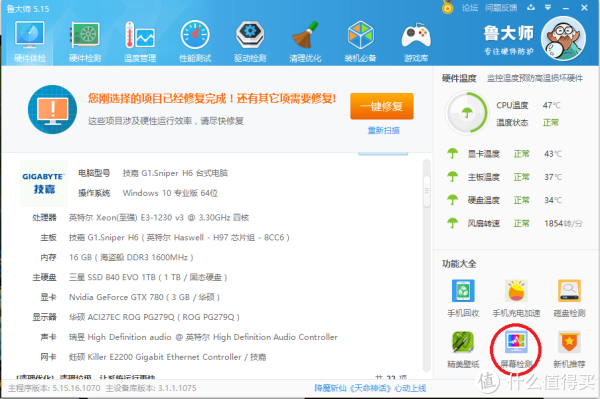This screenshot has width=600, height=399.
Task: Open 驱动检测 tab
Action: click(250, 41)
